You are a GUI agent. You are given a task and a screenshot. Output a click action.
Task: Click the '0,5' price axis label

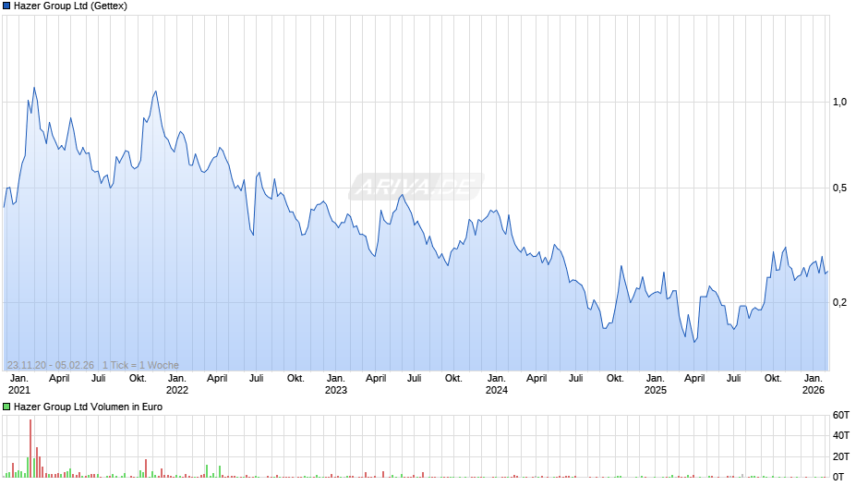(839, 188)
